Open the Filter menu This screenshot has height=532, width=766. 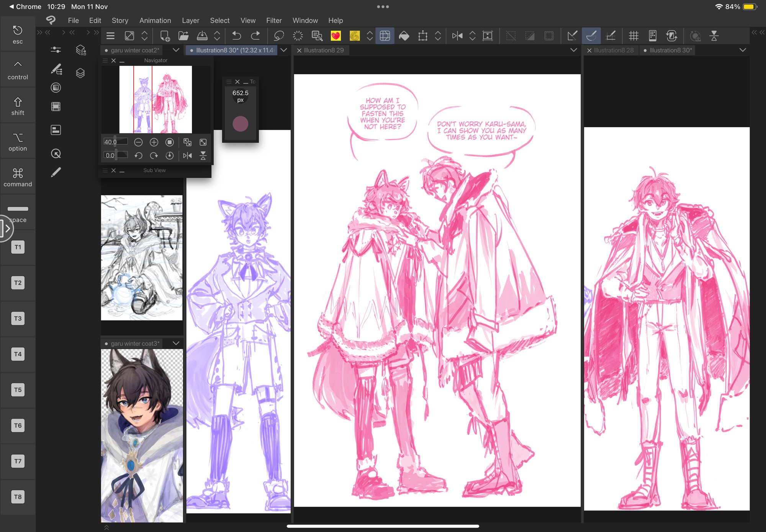pos(274,20)
